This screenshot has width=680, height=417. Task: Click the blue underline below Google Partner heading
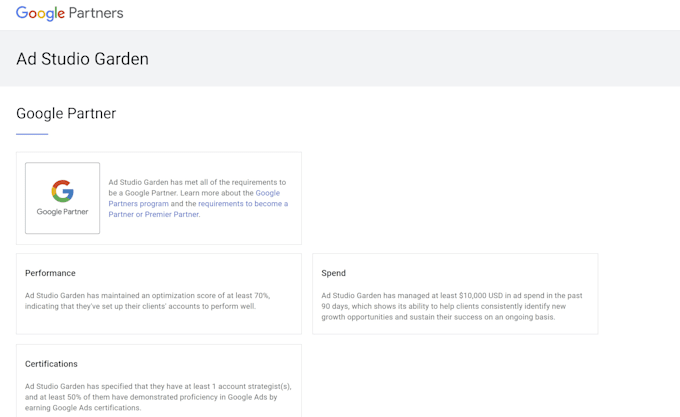pos(32,134)
